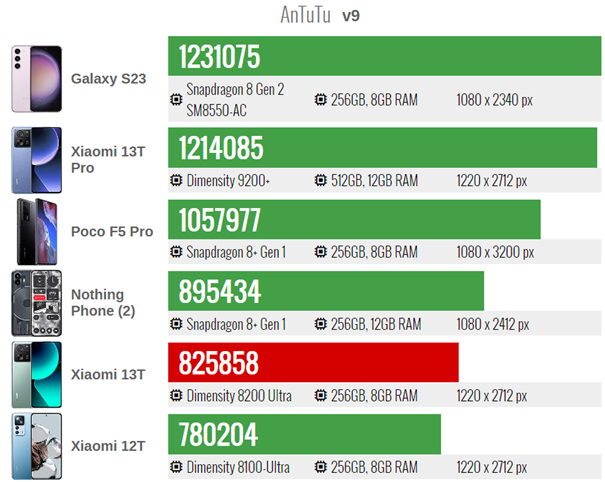Click the 1057977 benchmark bar
This screenshot has height=482, width=605.
pos(354,219)
